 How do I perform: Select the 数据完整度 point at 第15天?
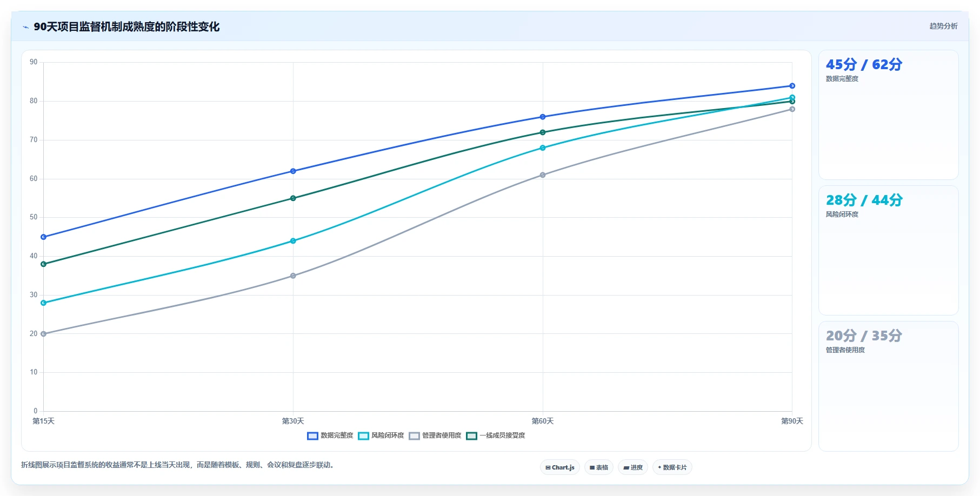tap(44, 237)
